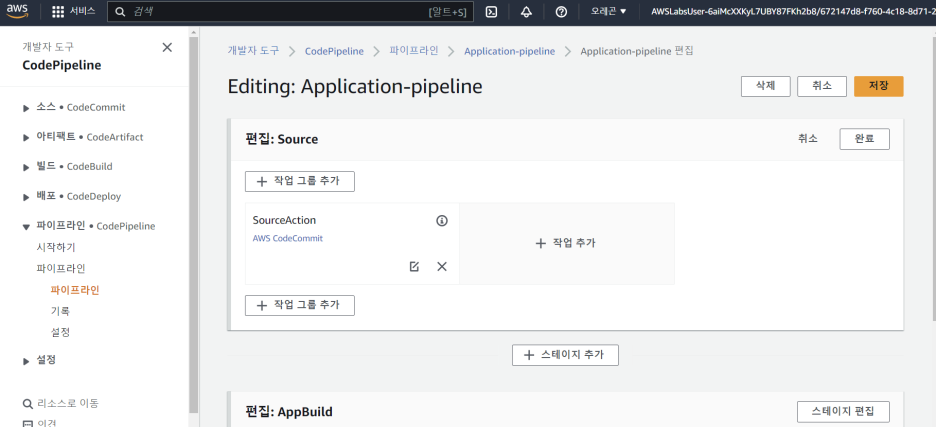Open the help question mark icon
Viewport: 936px width, 427px height.
click(561, 12)
